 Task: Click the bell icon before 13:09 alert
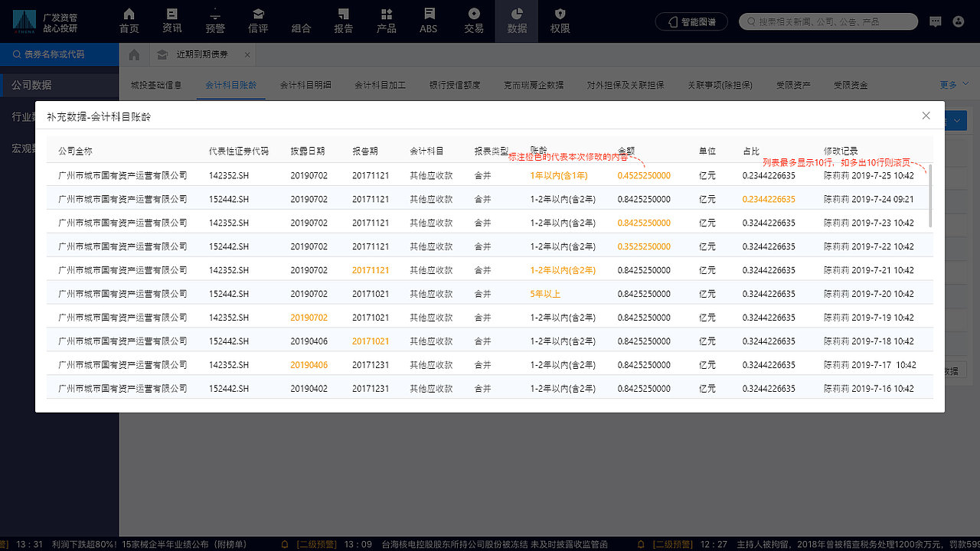click(x=285, y=545)
